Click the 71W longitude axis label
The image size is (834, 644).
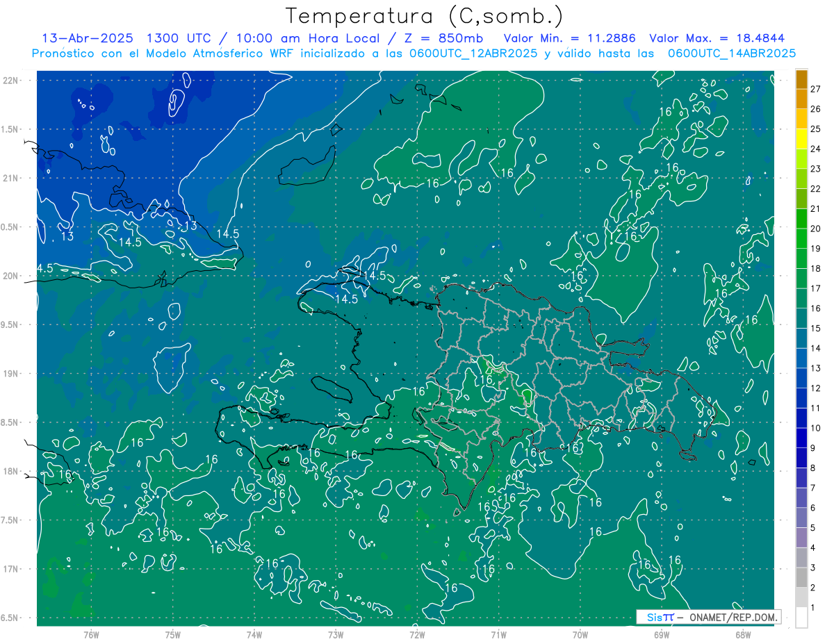[498, 635]
